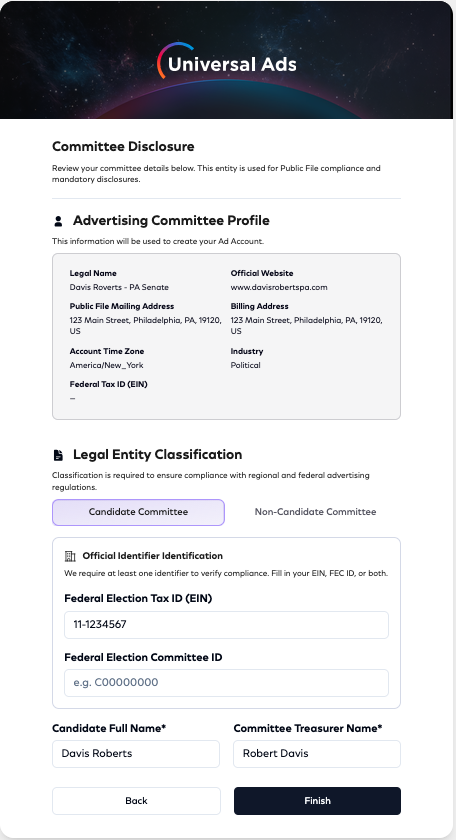Screen dimensions: 456x840
Task: Click the Political industry value
Action: (x=245, y=365)
